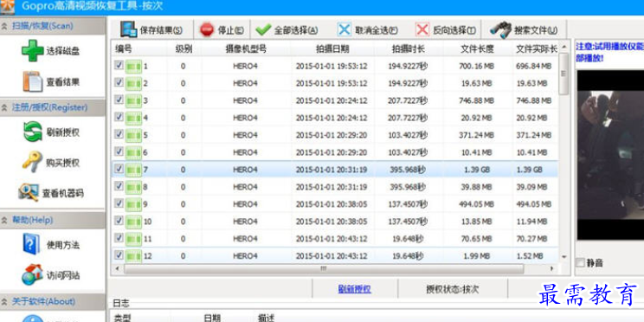644x322 pixels.
Task: Click the green video file icon in row 11
Action: coord(133,238)
